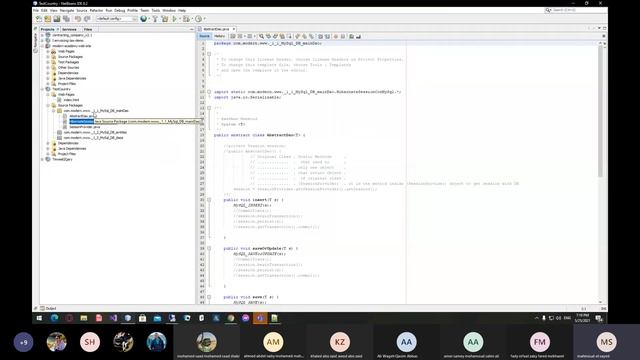Click the Build Project hammer icon
Image resolution: width=640 pixels, height=360 pixels.
pyautogui.click(x=155, y=19)
